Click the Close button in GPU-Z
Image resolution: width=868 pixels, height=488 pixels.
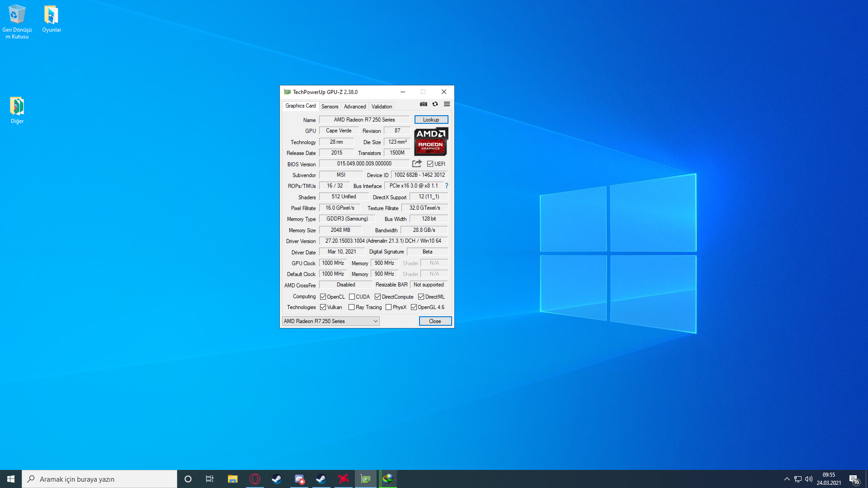(x=435, y=321)
